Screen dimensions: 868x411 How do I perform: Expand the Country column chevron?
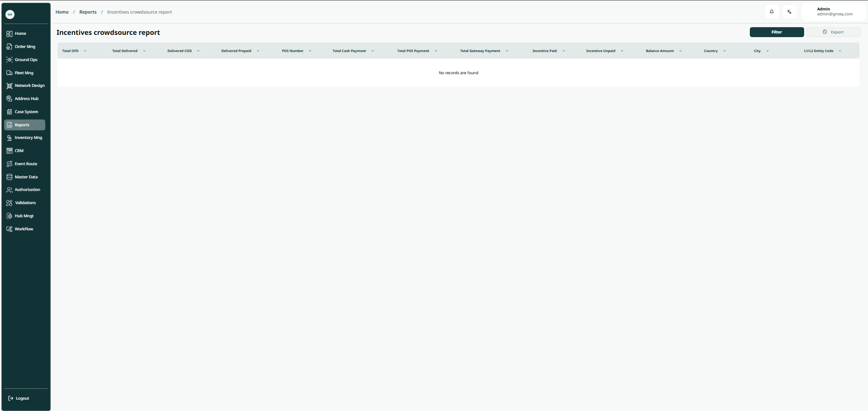(724, 51)
